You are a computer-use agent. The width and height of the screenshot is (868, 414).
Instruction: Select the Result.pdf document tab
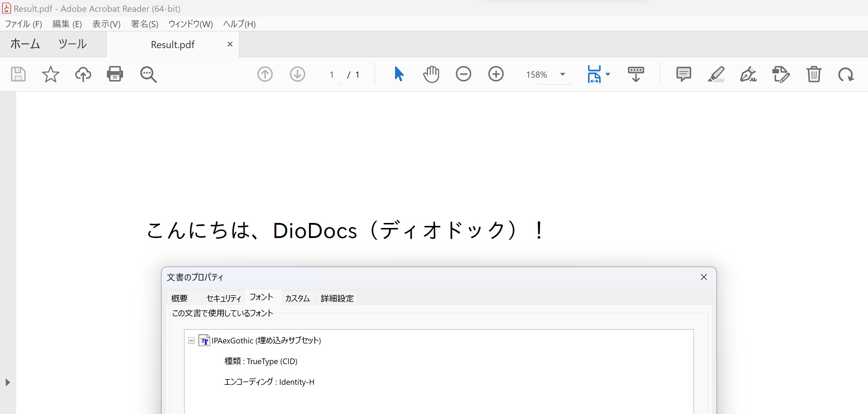coord(173,45)
